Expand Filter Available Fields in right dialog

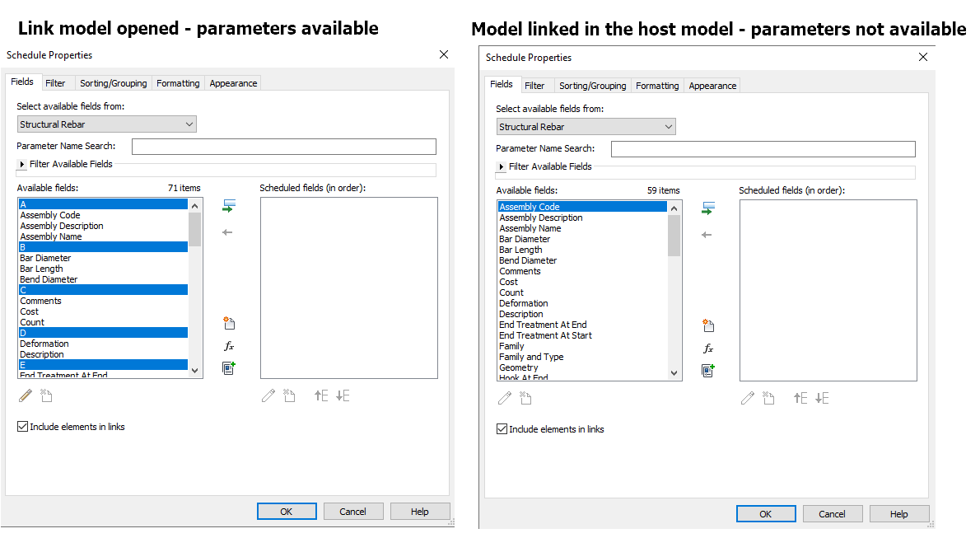(x=502, y=166)
